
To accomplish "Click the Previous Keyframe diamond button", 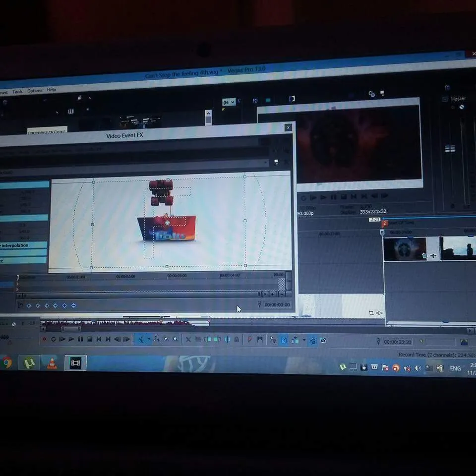I will pyautogui.click(x=38, y=306).
